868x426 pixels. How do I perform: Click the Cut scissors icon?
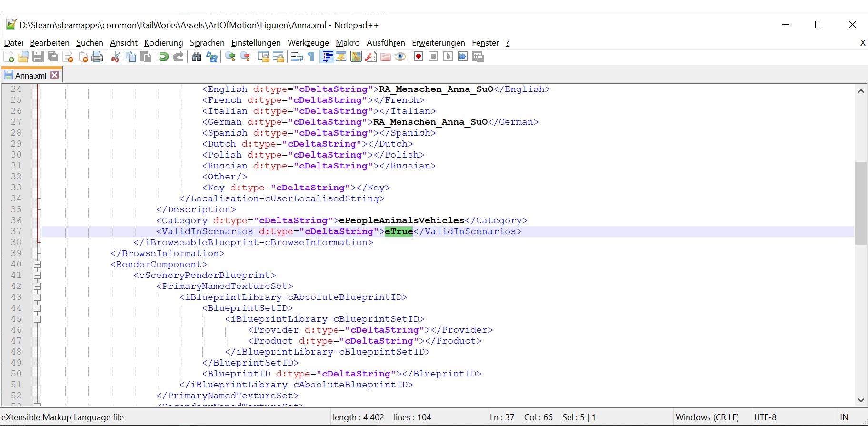(115, 57)
